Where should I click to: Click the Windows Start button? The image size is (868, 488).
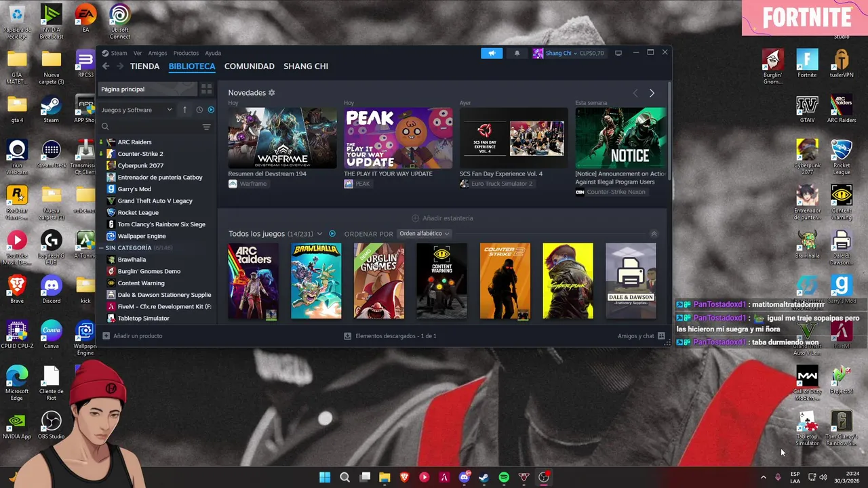point(325,477)
